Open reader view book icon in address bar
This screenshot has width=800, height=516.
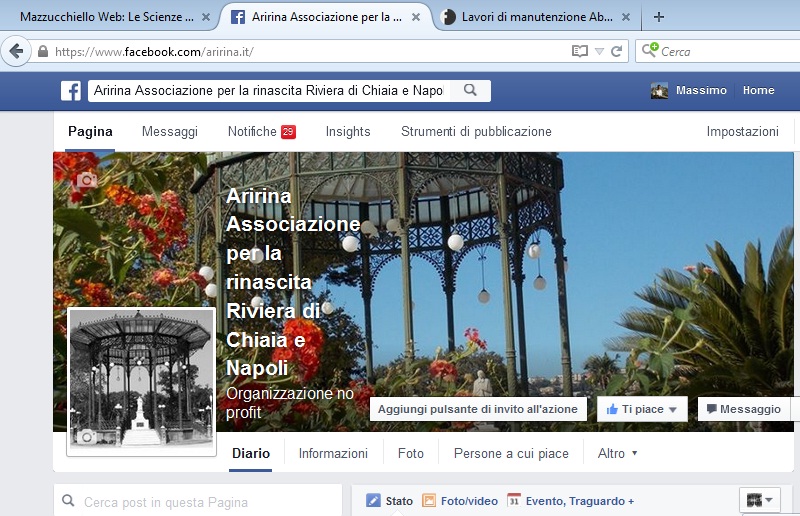(580, 52)
